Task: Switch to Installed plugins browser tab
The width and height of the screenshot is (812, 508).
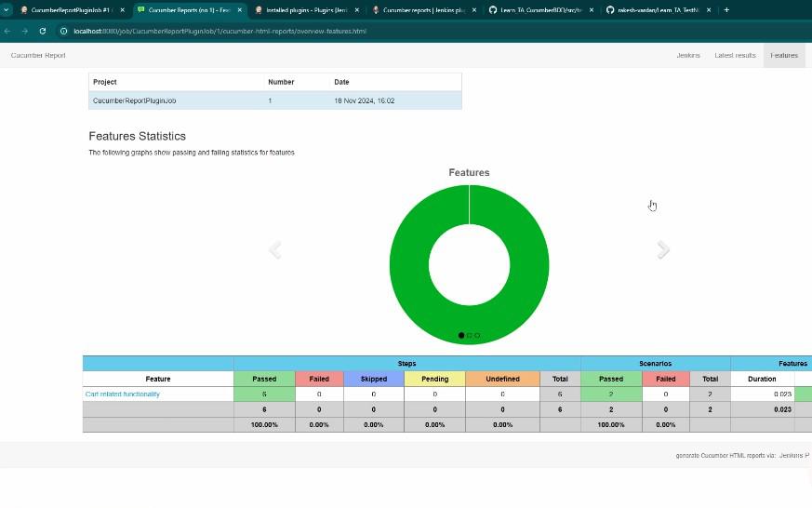Action: pyautogui.click(x=305, y=10)
